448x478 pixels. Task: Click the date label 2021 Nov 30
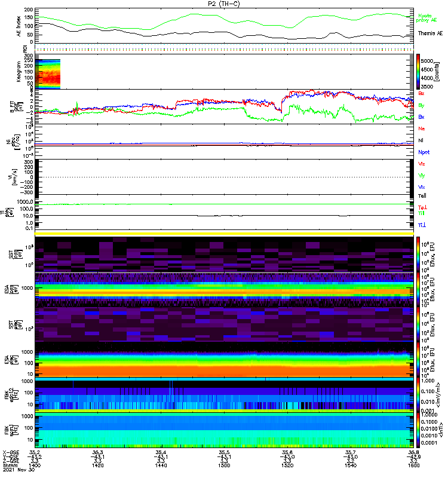(19, 470)
